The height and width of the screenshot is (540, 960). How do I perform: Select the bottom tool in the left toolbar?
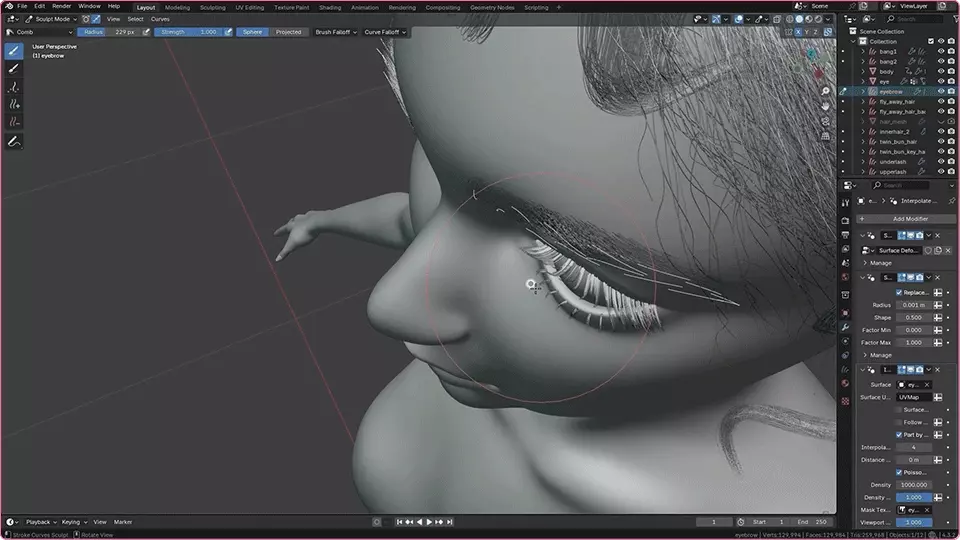click(x=13, y=142)
